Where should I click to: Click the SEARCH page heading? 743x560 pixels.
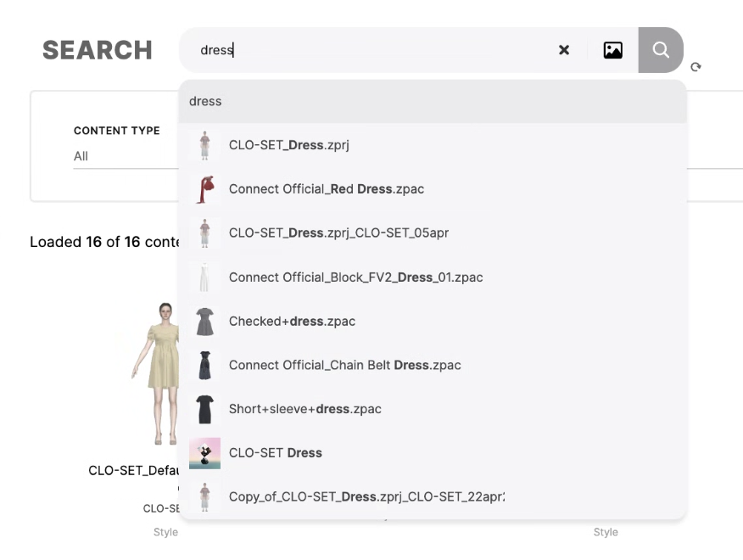point(97,50)
